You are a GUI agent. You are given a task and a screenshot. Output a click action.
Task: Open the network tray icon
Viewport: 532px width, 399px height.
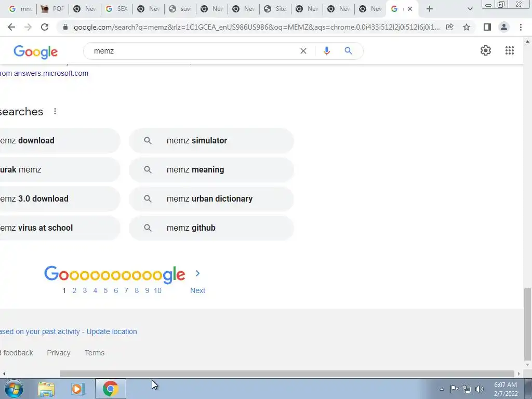[x=467, y=389]
